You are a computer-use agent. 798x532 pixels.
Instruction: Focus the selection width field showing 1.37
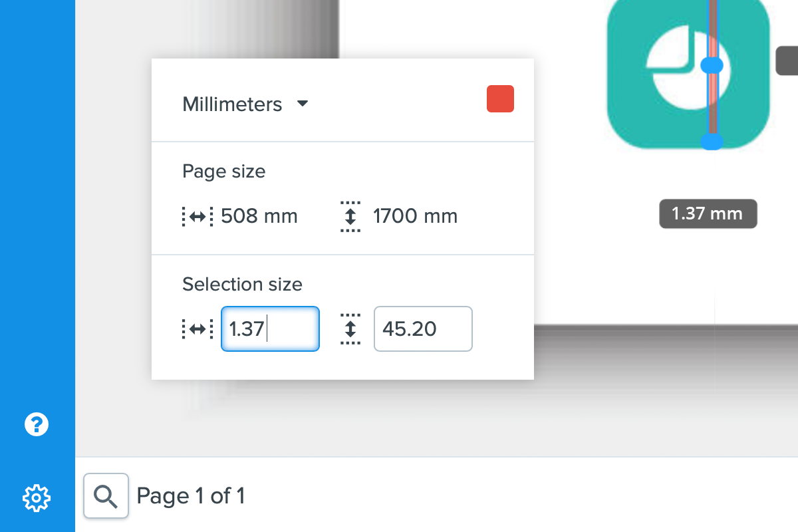click(x=270, y=329)
